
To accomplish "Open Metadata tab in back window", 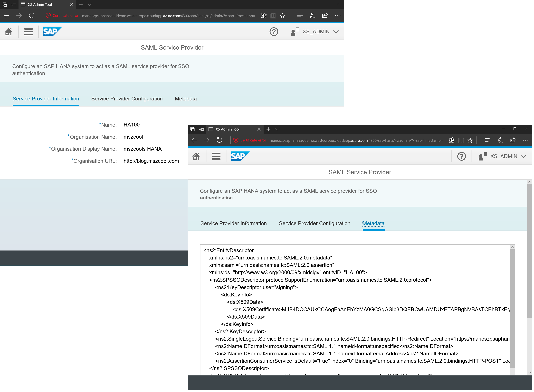I will click(x=186, y=99).
